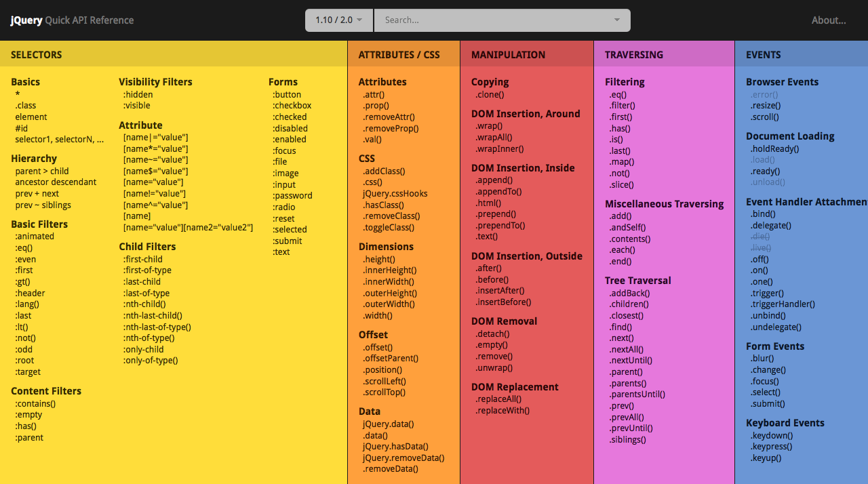Open the .clone() method entry

point(490,95)
